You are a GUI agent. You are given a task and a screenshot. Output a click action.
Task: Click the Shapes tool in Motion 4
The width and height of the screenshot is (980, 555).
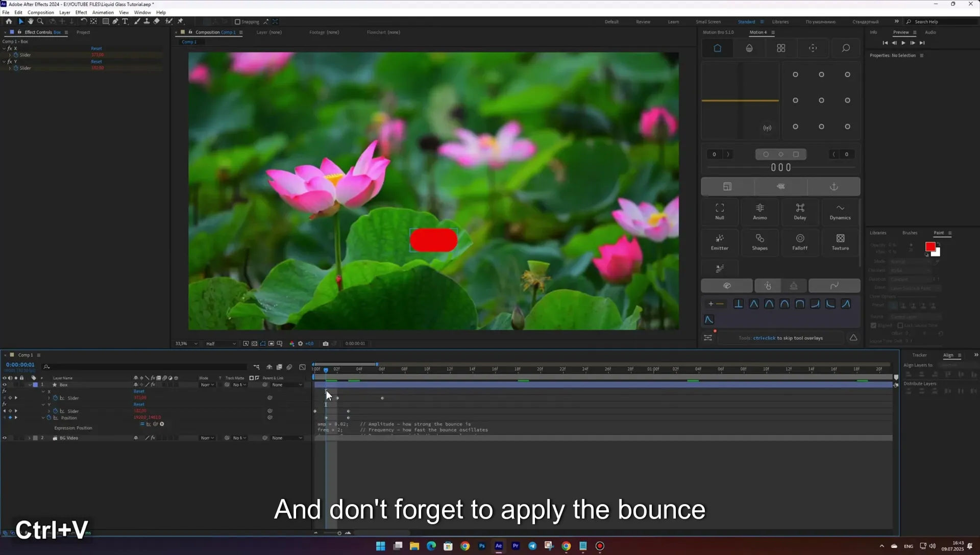click(x=760, y=242)
